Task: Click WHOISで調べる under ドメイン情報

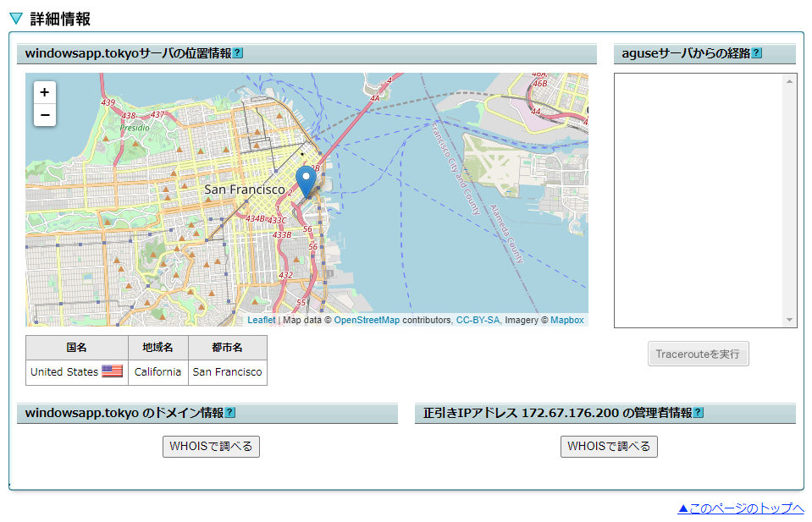Action: (x=211, y=447)
